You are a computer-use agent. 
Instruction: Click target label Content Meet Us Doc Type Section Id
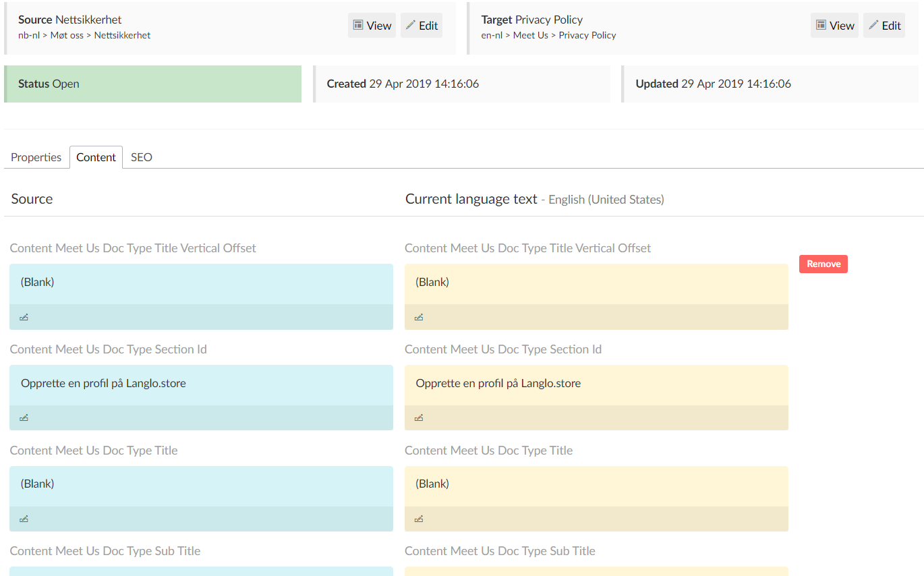click(503, 349)
